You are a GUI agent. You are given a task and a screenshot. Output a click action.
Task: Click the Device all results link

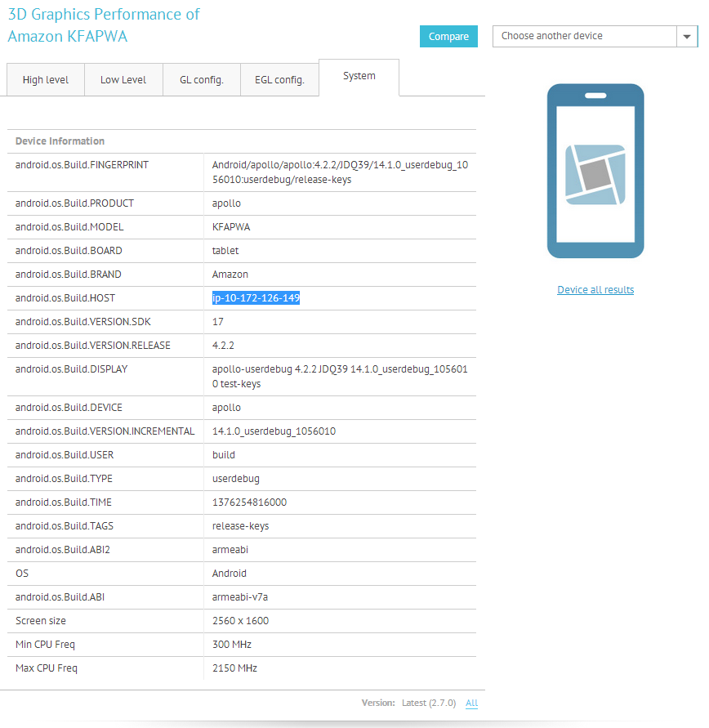[595, 290]
